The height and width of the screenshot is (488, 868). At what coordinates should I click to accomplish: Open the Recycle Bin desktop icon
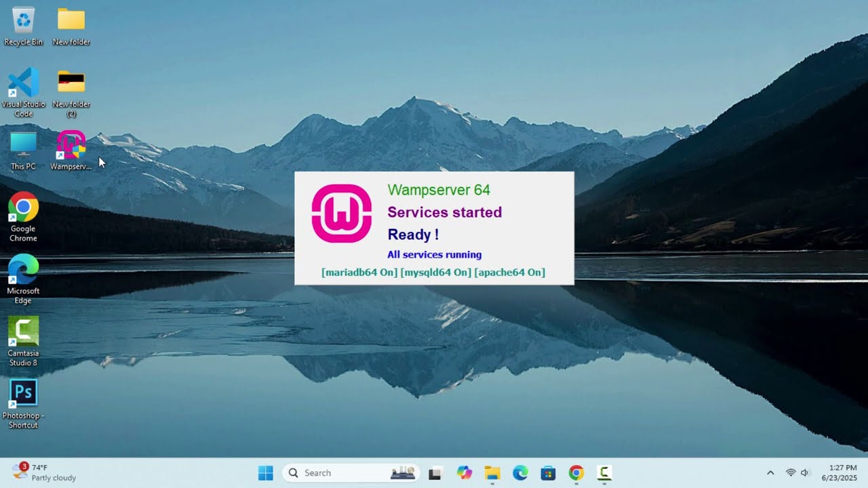point(23,26)
